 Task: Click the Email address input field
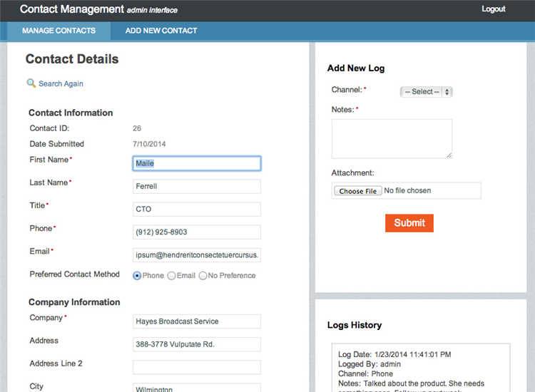(x=196, y=255)
